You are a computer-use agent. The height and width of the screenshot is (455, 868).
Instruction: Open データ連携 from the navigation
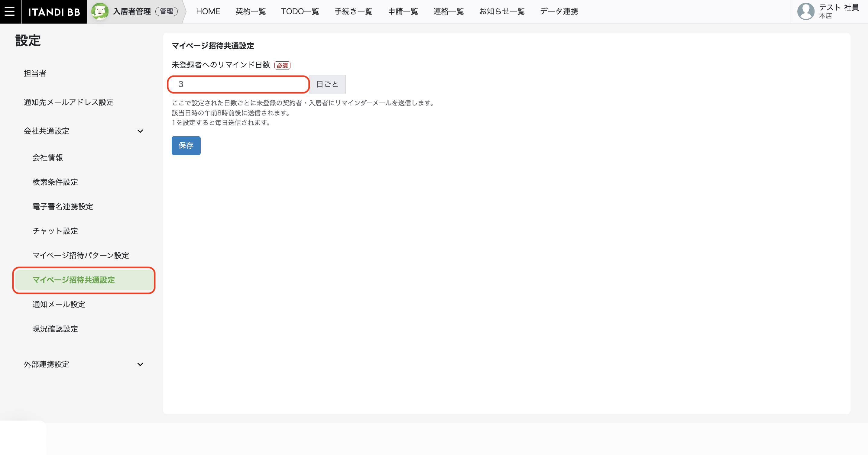click(x=559, y=11)
